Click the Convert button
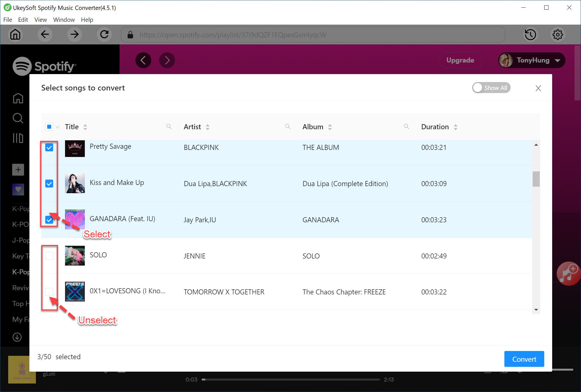581x392 pixels. point(524,359)
